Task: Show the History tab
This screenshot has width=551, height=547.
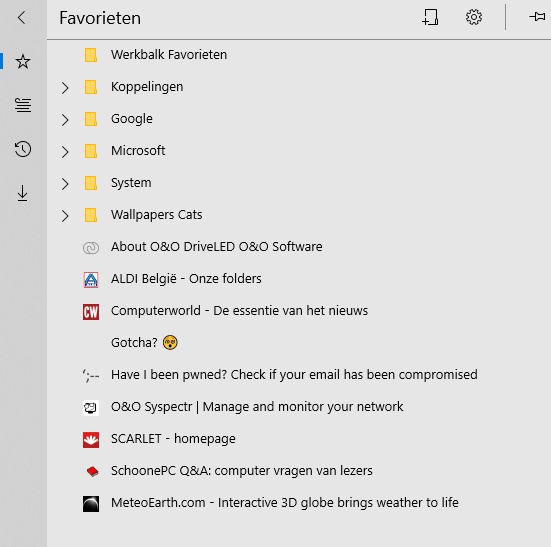Action: [23, 149]
